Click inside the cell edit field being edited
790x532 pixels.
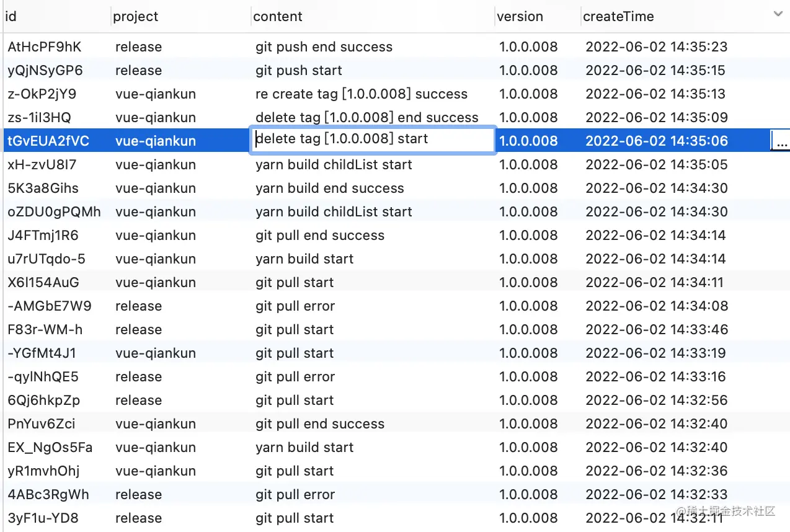372,139
